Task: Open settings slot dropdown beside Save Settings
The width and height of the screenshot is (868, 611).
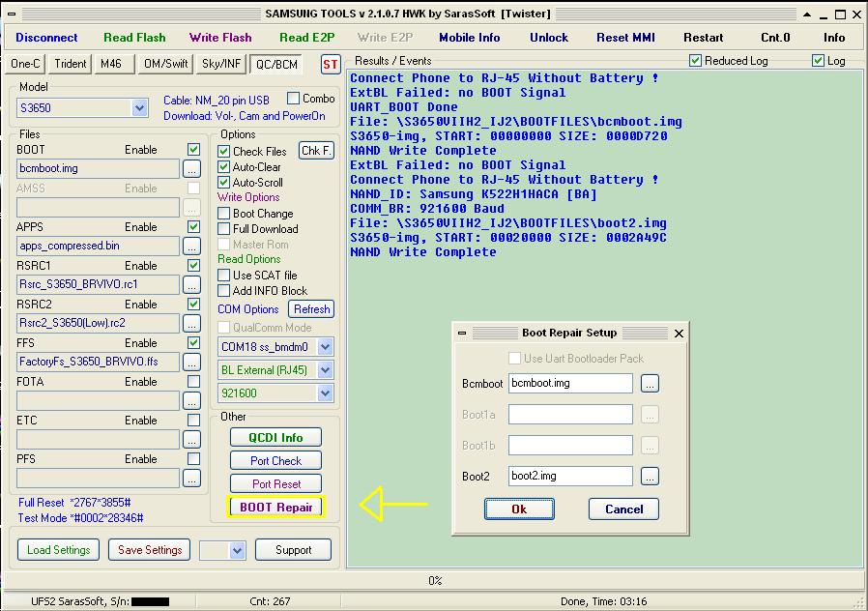Action: pyautogui.click(x=238, y=550)
